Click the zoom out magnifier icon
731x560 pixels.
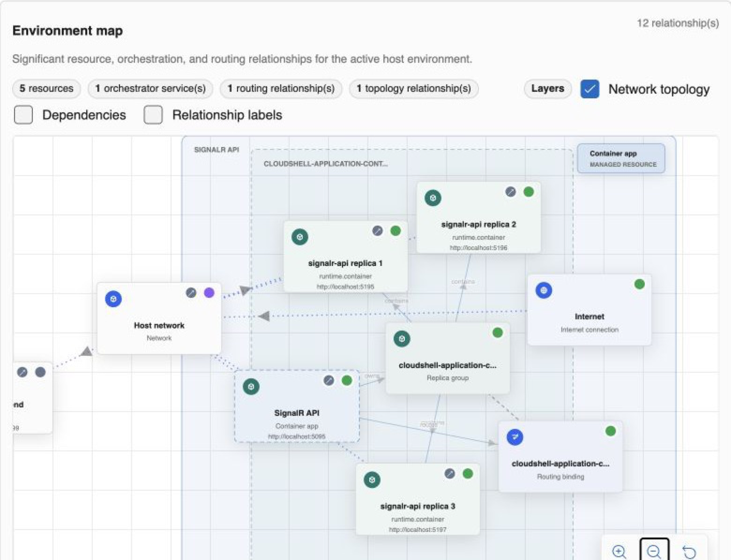(654, 551)
